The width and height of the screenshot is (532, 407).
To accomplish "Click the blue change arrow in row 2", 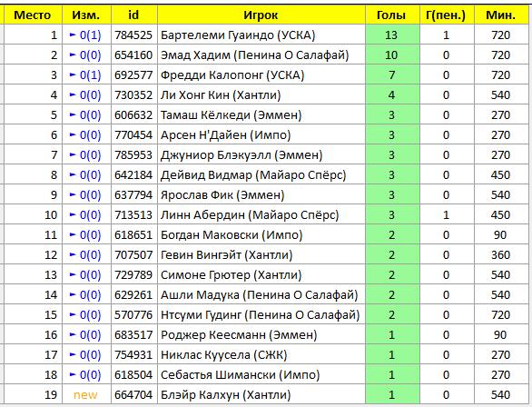I will pos(73,55).
